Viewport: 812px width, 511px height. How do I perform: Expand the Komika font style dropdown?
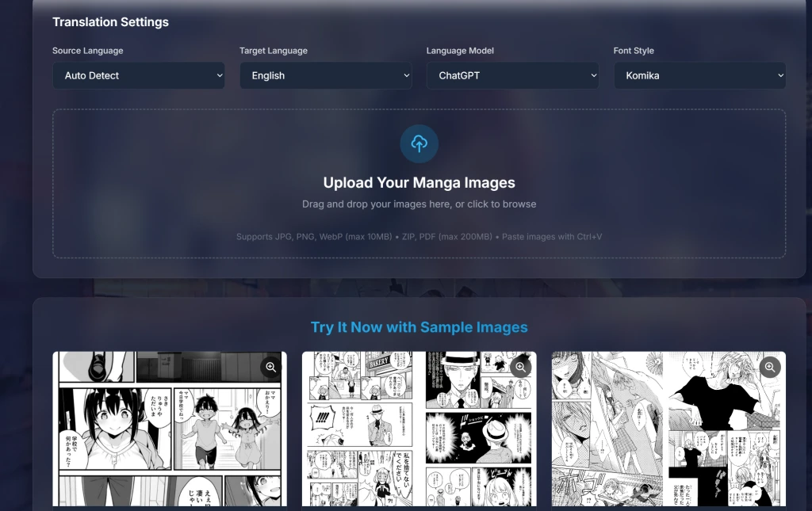(699, 76)
